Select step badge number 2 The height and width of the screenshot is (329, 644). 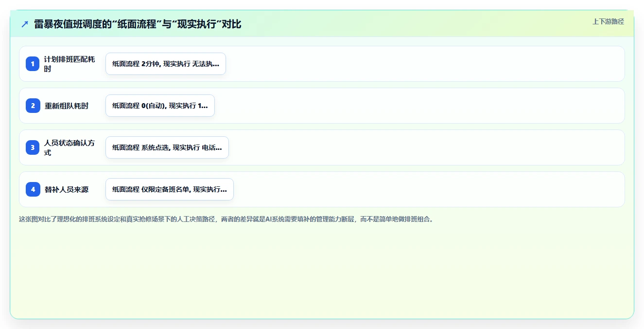tap(33, 106)
